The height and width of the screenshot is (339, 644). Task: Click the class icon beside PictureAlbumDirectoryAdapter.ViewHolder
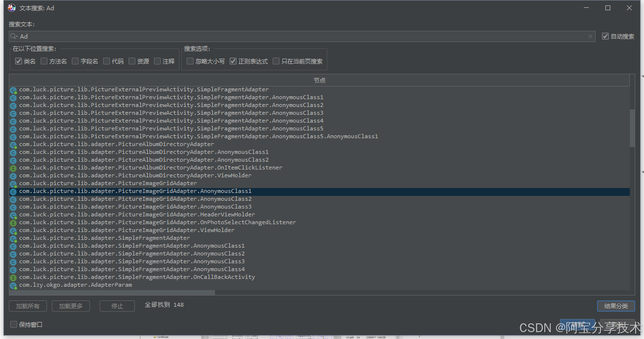point(14,176)
